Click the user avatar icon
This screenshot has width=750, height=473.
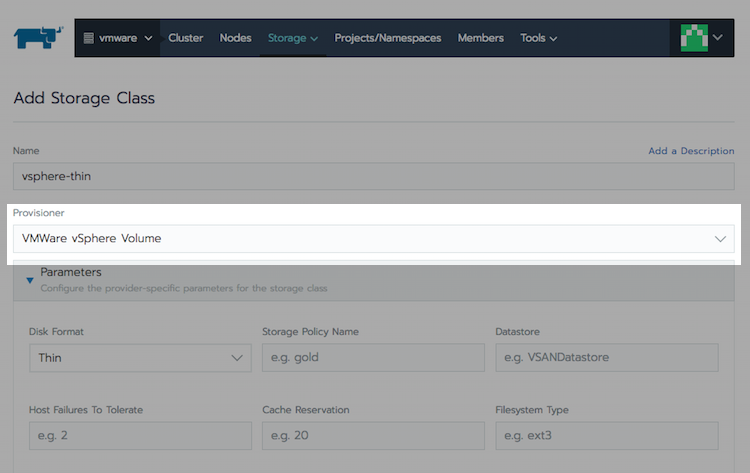(694, 38)
